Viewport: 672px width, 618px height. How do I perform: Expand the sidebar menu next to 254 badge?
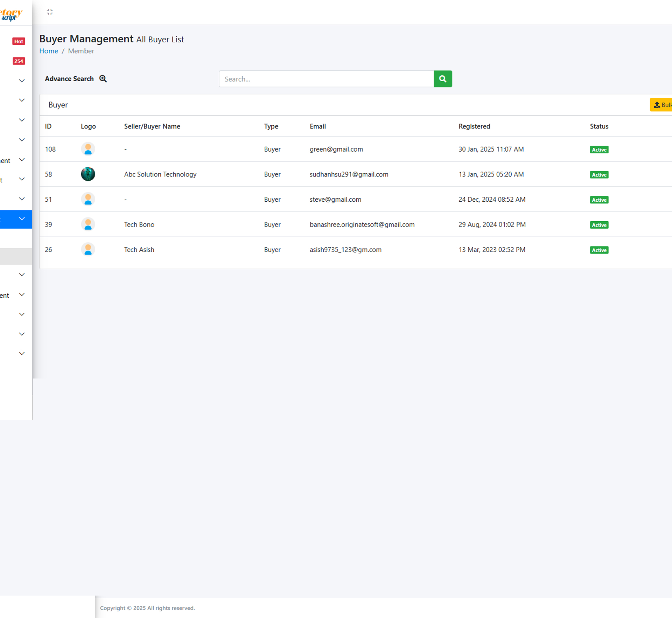tap(22, 81)
